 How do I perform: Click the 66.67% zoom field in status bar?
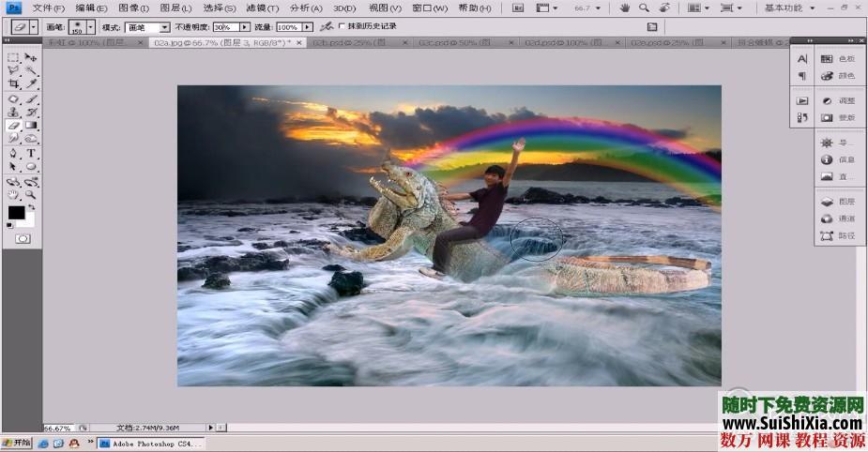pos(58,428)
